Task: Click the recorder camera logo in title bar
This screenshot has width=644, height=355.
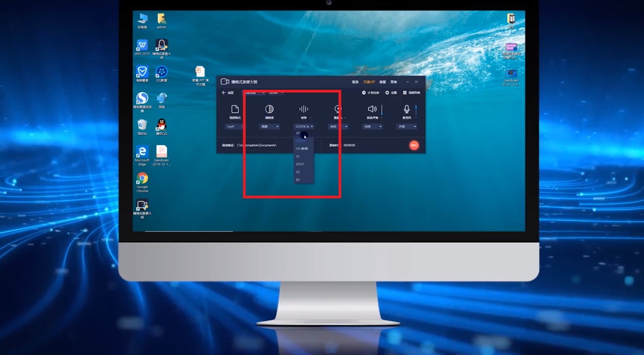Action: point(225,82)
